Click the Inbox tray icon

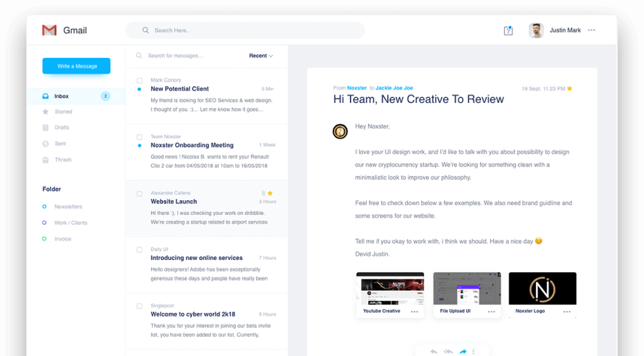pyautogui.click(x=46, y=96)
